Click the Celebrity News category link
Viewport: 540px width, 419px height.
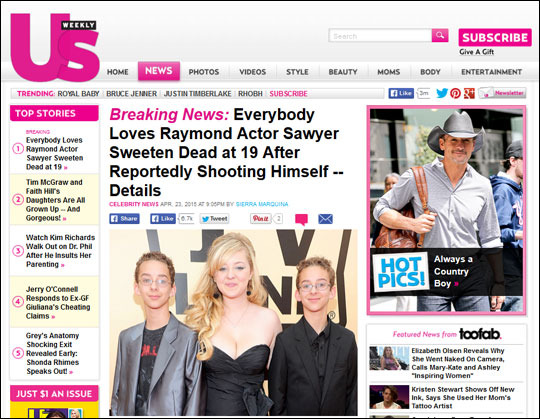coord(134,204)
